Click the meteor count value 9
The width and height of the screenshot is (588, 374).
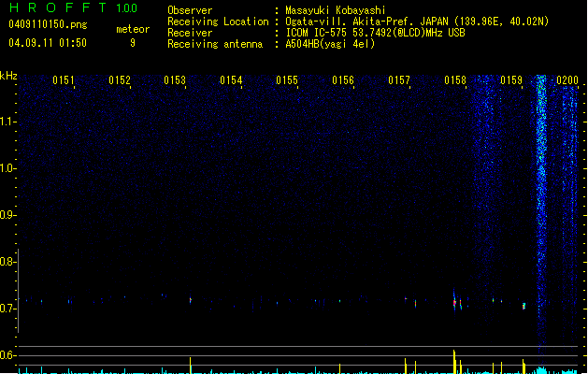[x=133, y=43]
